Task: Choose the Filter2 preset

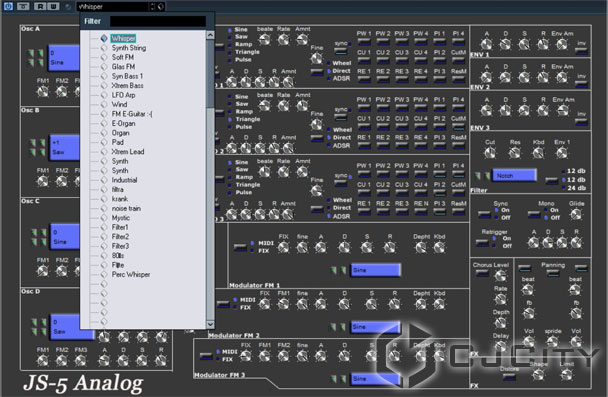Action: tap(120, 236)
